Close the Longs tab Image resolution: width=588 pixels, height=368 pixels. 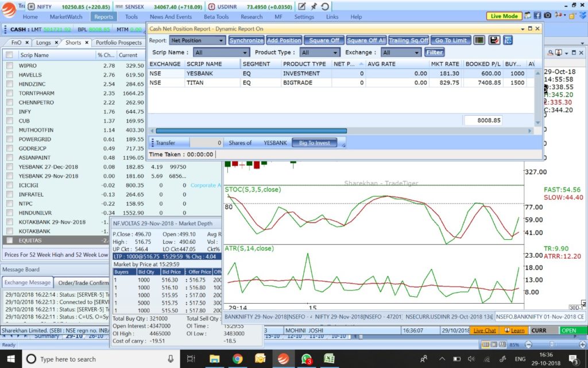pos(56,43)
